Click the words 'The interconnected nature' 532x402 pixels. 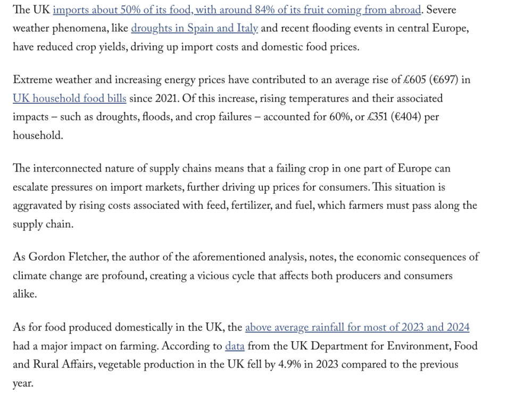pyautogui.click(x=73, y=168)
